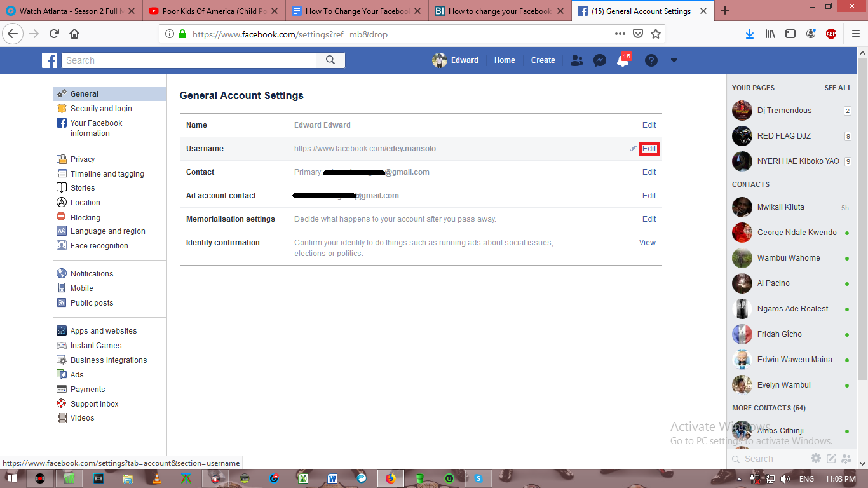Open the Firefox hamburger menu

[x=855, y=34]
